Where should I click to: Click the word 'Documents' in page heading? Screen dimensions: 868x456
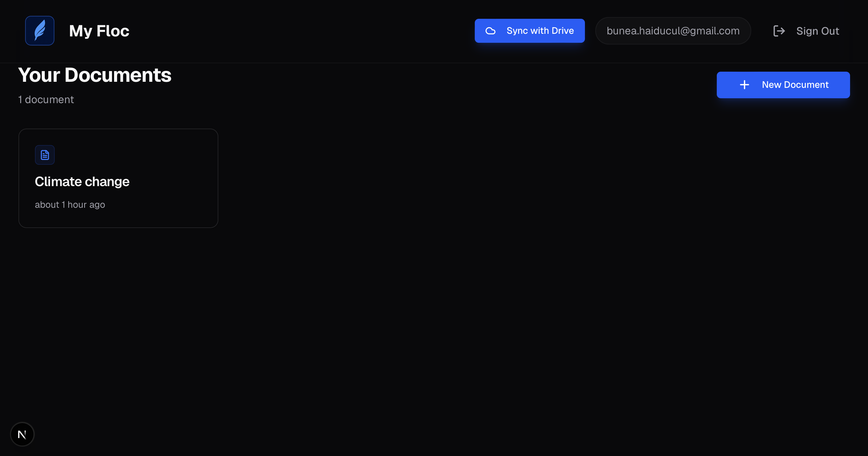point(118,75)
